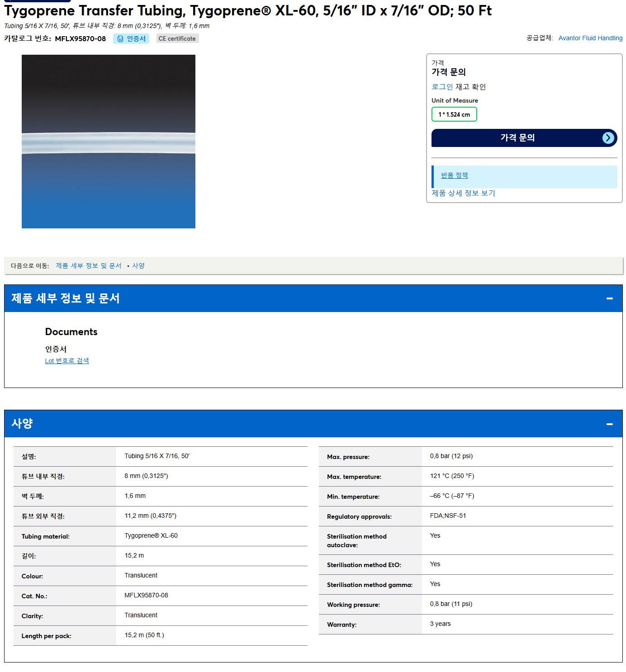Click the Tygoprene Transfer Tubing page title
Screen dimensions: 626x672
click(248, 10)
